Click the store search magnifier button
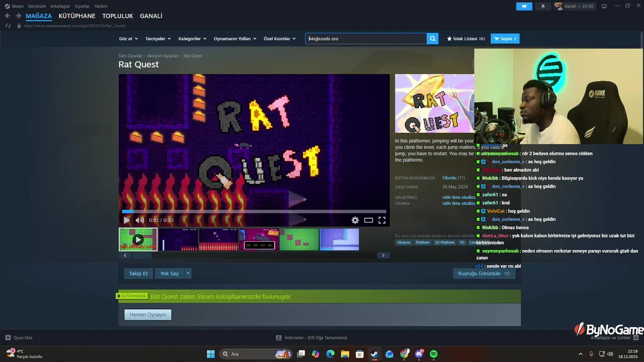Viewport: 644px width, 362px height. click(x=433, y=39)
